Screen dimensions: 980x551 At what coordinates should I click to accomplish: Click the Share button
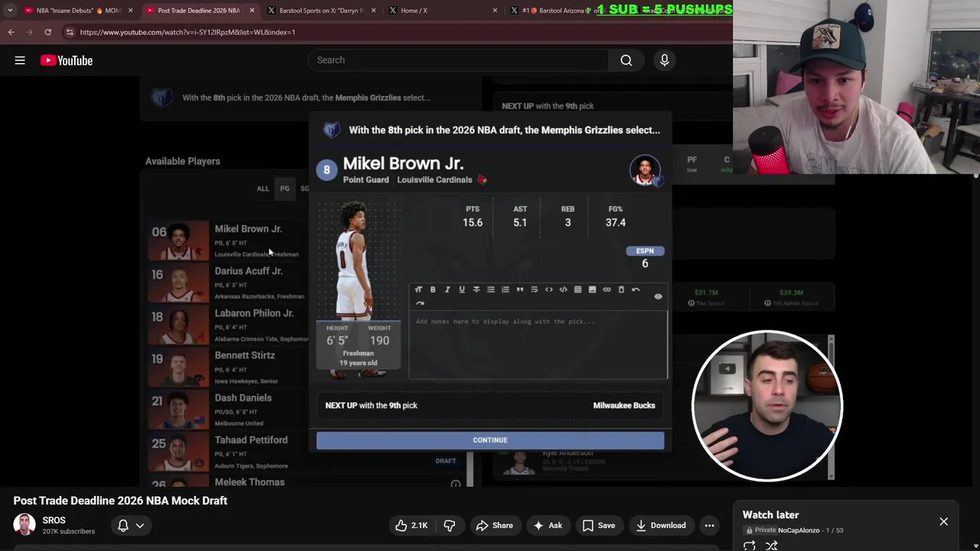point(494,526)
